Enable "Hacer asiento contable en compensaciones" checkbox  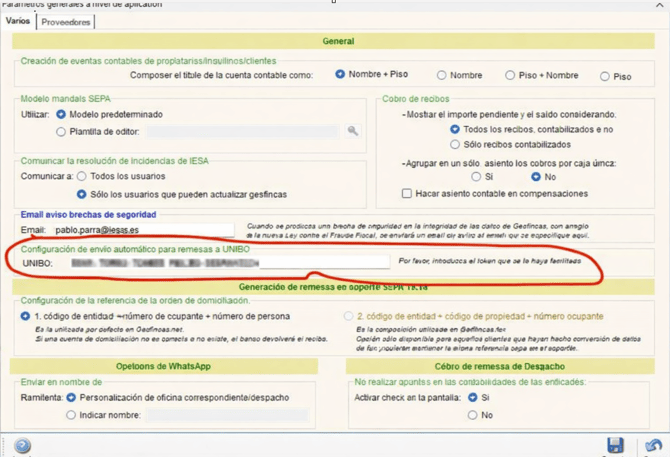(x=407, y=193)
